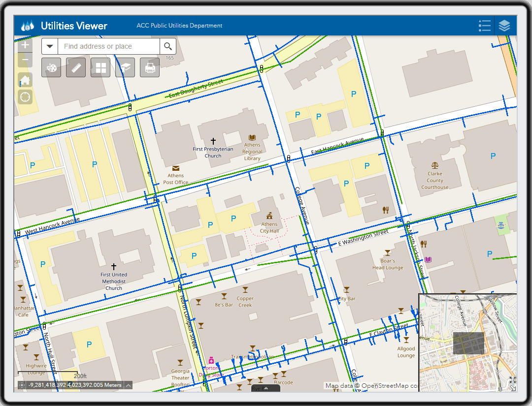Zoom in using the plus button

point(25,45)
